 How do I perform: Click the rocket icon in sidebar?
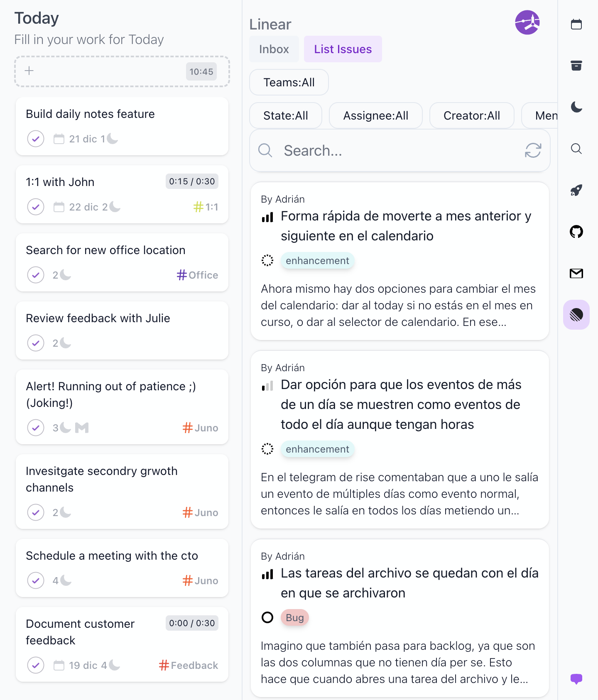(576, 190)
